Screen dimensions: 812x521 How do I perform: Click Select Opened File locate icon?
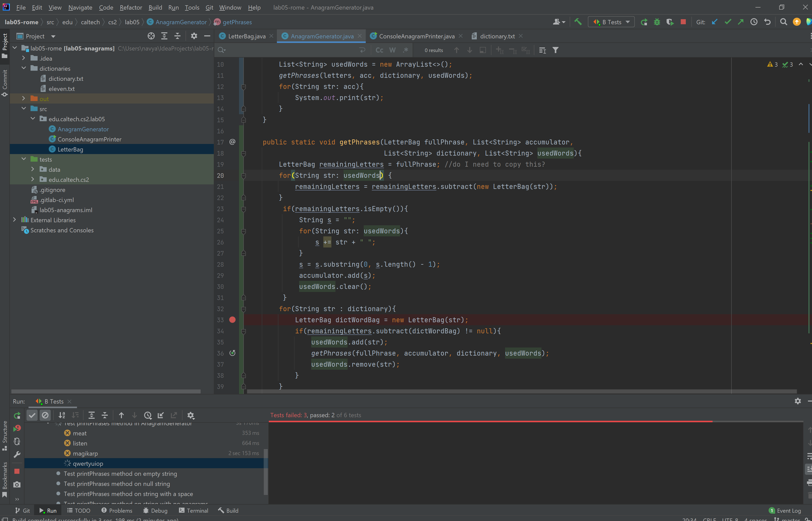151,36
